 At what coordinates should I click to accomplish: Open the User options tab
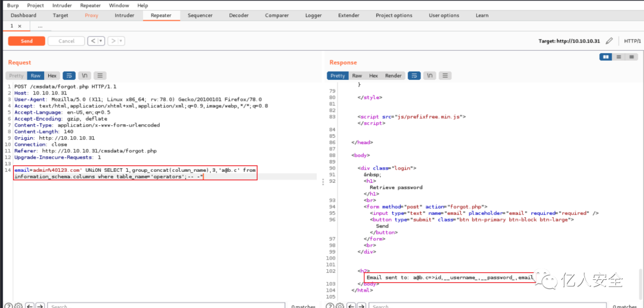click(x=444, y=15)
